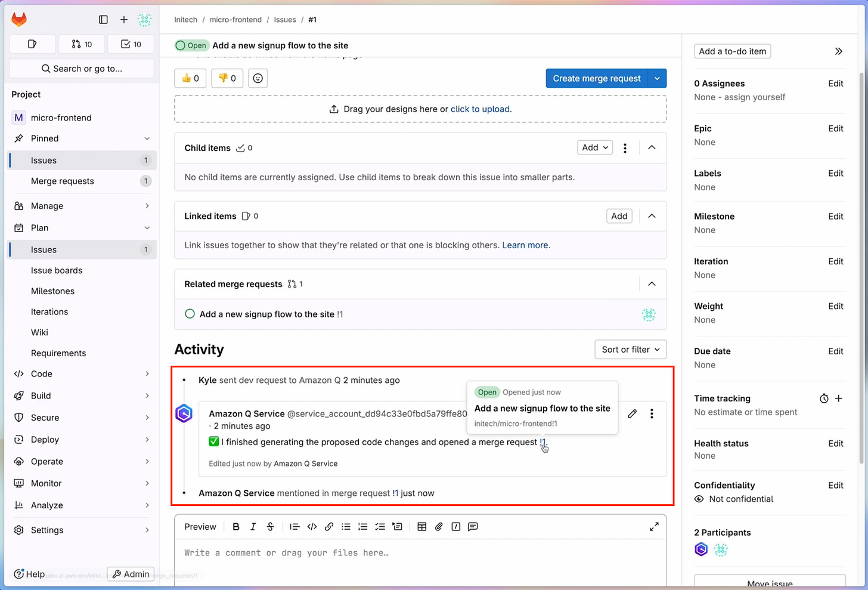
Task: Open more actions on the Amazon Q comment
Action: [x=652, y=413]
